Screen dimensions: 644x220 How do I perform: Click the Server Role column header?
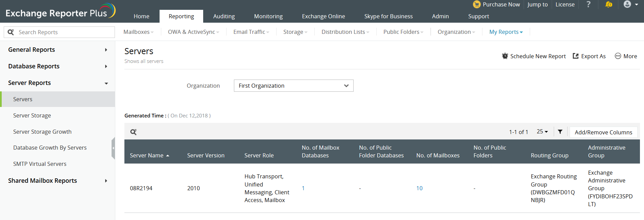(259, 155)
